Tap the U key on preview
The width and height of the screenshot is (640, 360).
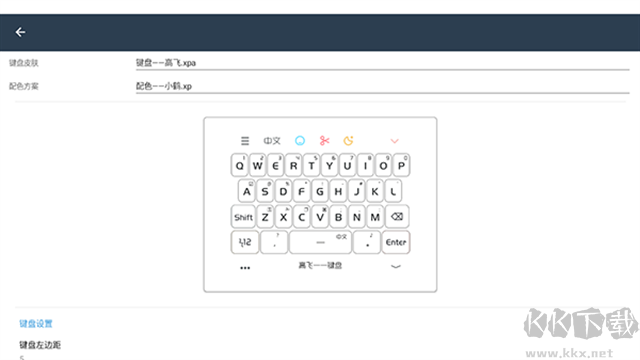[x=347, y=165]
